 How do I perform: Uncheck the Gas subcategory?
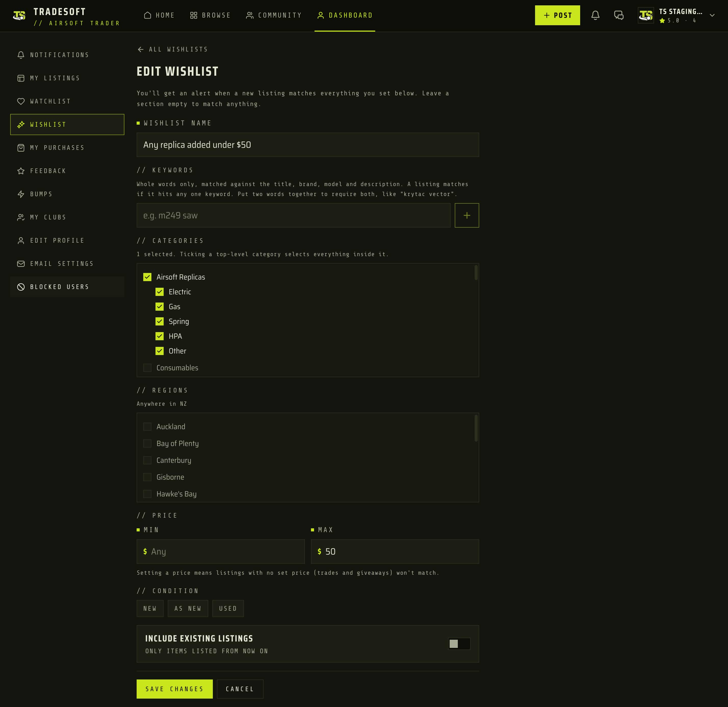[x=160, y=307]
